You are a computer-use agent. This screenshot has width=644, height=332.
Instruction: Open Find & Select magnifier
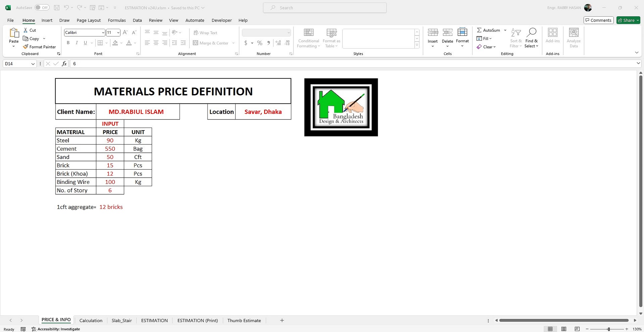point(531,33)
